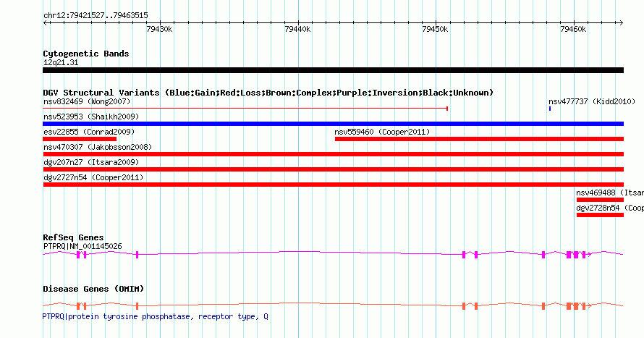Open the nsv523953 (Shaikh2009) variant label
The image size is (644, 338).
tap(91, 117)
